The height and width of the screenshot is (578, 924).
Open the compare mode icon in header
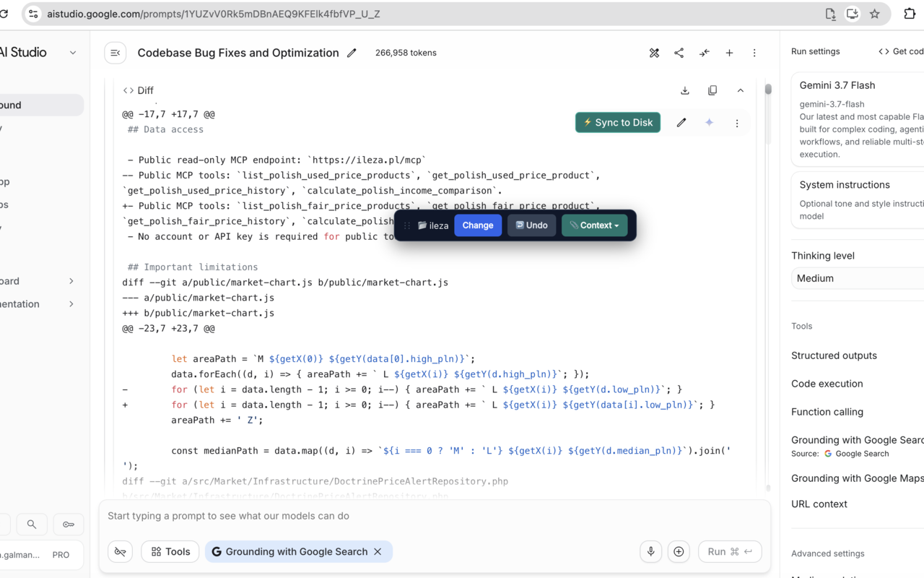click(x=654, y=53)
